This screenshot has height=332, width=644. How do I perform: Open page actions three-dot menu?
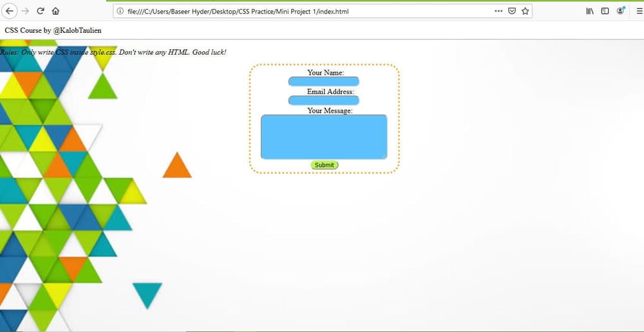[x=498, y=11]
